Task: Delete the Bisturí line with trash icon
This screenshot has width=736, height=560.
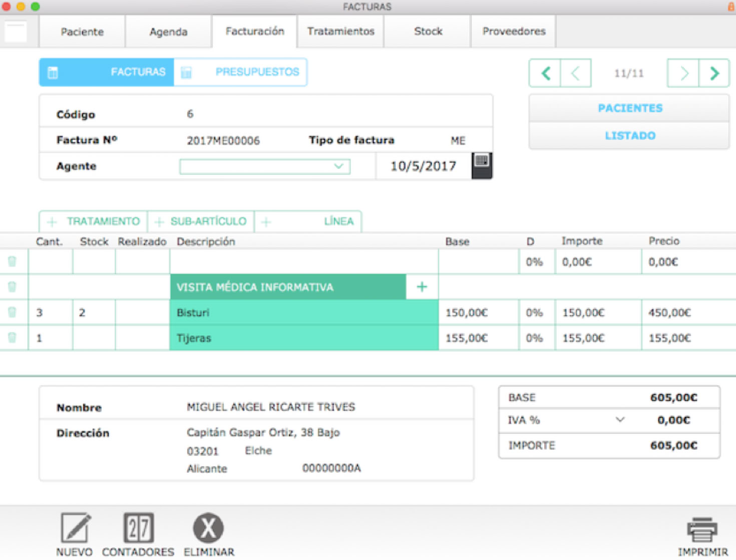Action: click(13, 313)
